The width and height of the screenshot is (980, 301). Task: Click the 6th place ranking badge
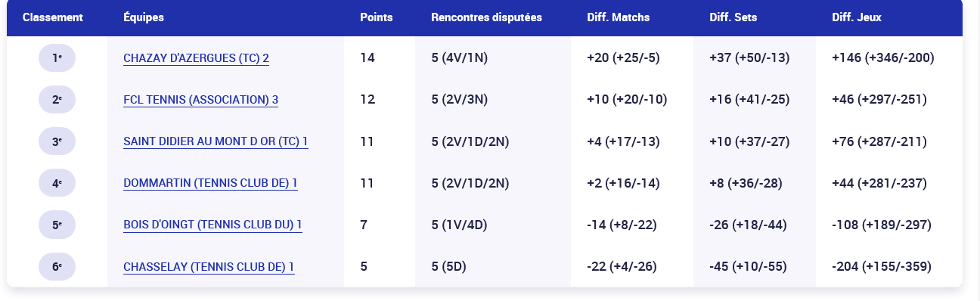click(x=57, y=266)
